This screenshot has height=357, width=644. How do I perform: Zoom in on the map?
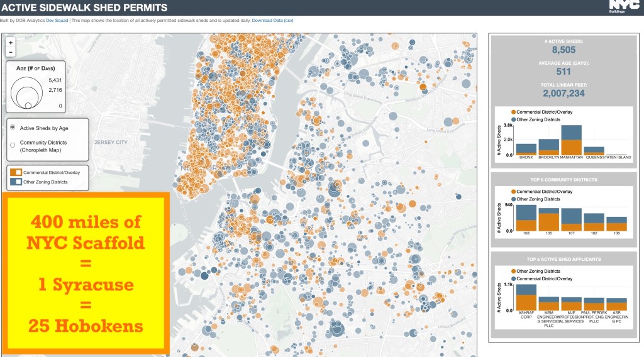tap(11, 43)
